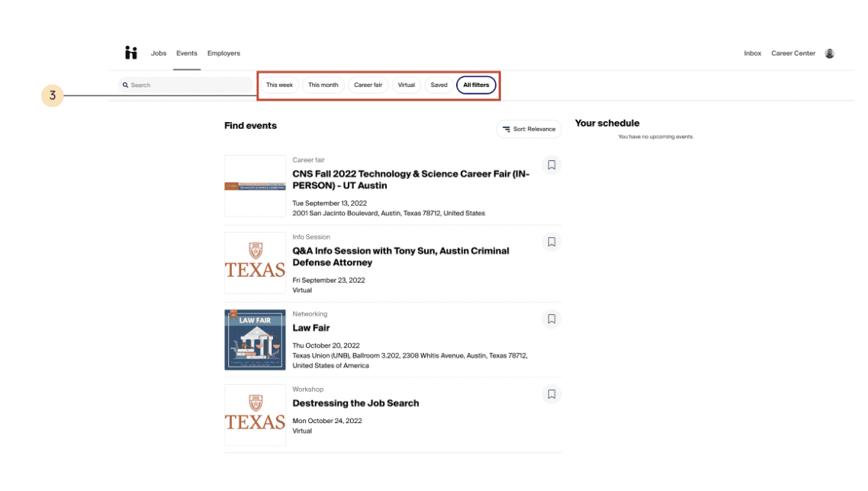This screenshot has width=868, height=491.
Task: Click the Your schedule heading
Action: 607,123
